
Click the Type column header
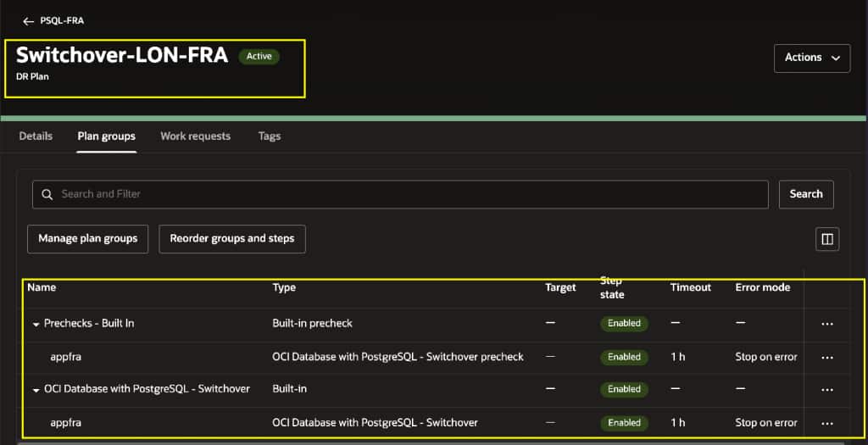point(284,287)
